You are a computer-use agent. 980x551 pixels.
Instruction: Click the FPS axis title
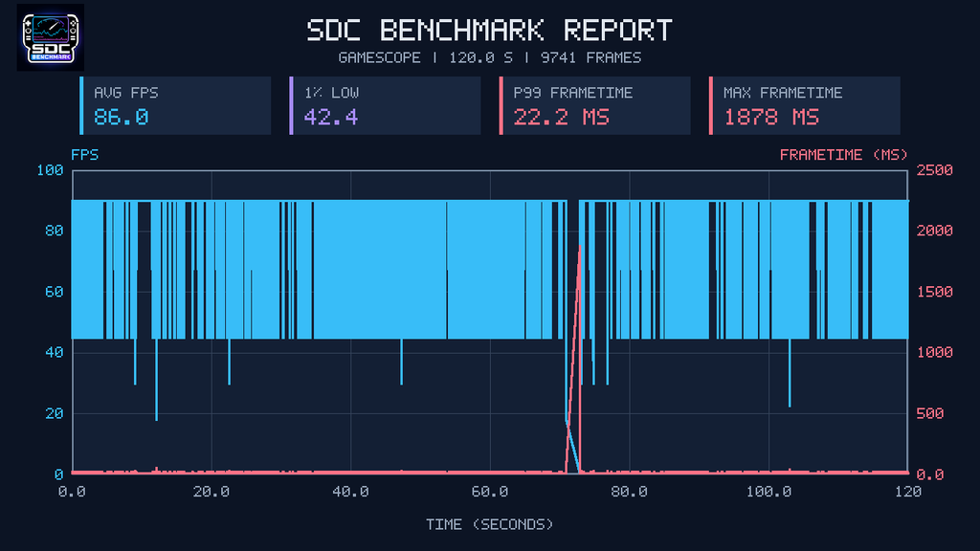[x=85, y=154]
